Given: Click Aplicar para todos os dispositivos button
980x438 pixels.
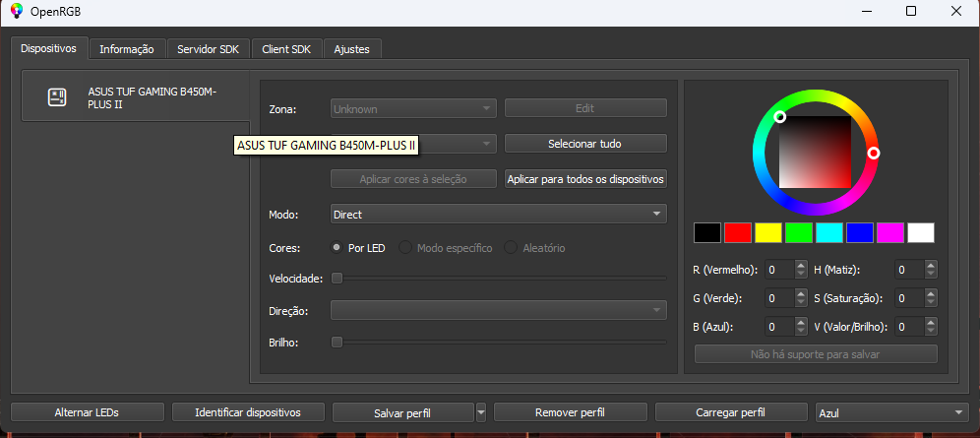Looking at the screenshot, I should [585, 179].
